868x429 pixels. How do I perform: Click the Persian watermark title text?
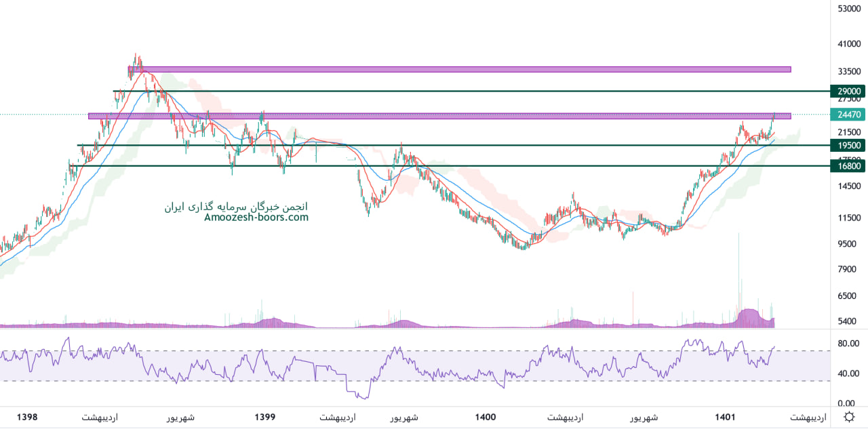tap(236, 206)
